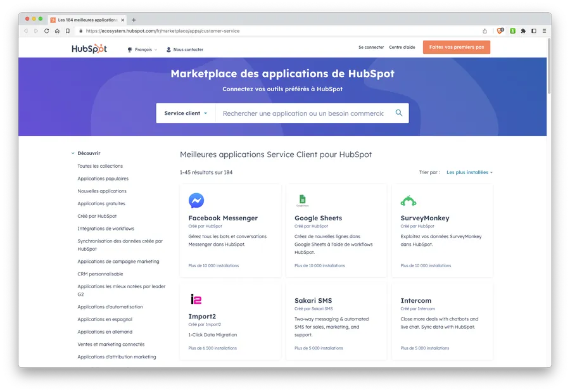Viewport: 570px width, 392px height.
Task: Reload the page with refresh icon
Action: click(x=46, y=31)
